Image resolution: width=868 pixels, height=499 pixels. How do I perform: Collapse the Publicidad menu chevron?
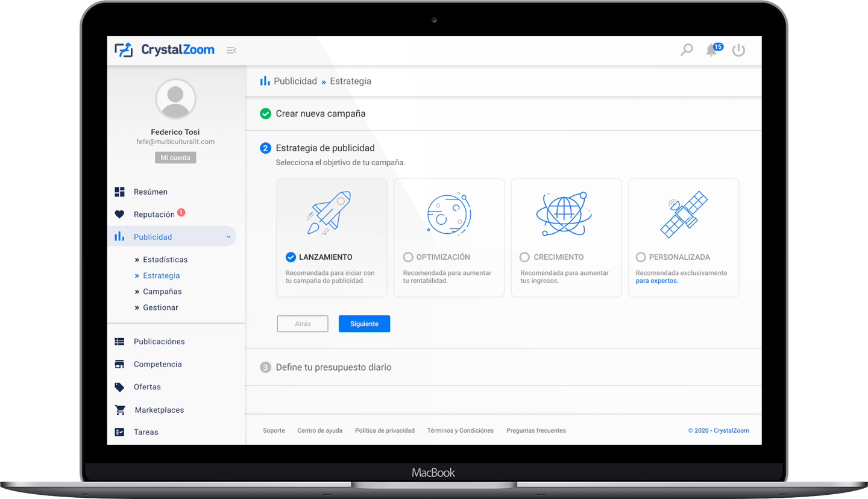(x=228, y=237)
